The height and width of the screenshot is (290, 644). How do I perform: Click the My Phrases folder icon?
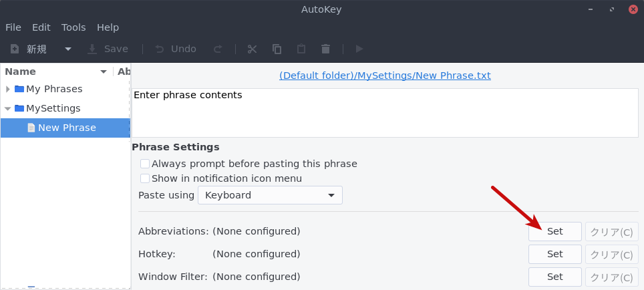(x=19, y=89)
